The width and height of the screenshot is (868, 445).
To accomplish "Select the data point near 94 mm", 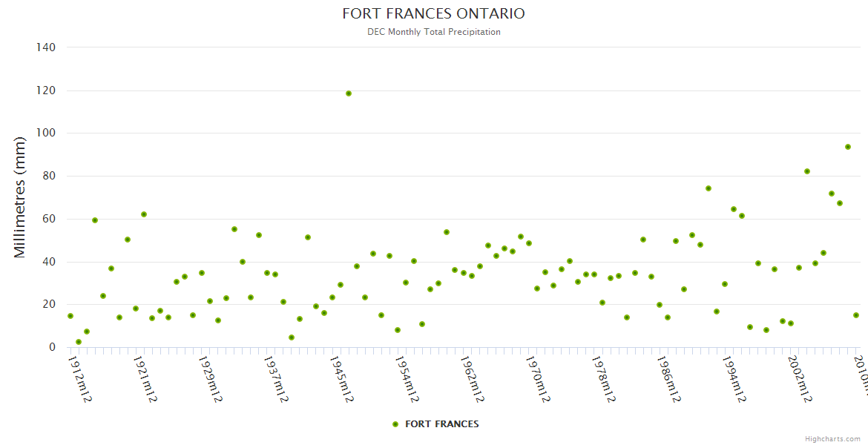I will click(847, 147).
